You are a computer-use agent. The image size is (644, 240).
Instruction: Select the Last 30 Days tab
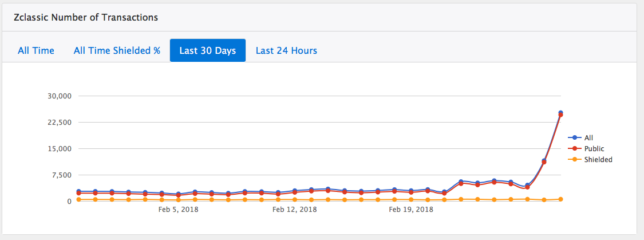click(208, 50)
